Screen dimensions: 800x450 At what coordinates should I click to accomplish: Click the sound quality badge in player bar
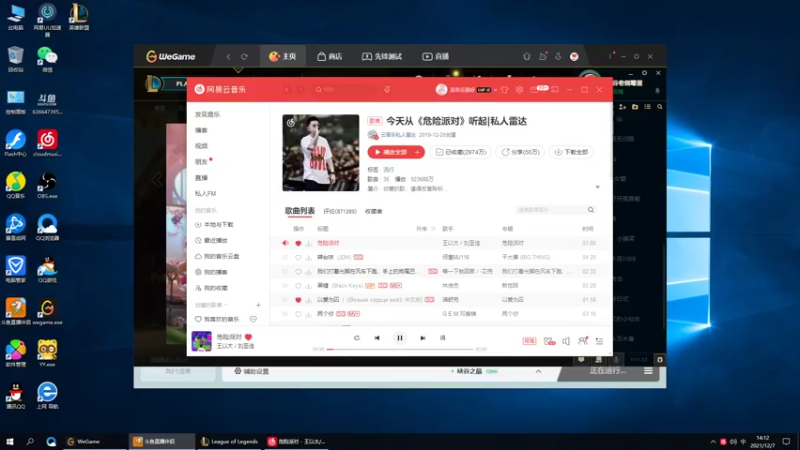(x=529, y=341)
